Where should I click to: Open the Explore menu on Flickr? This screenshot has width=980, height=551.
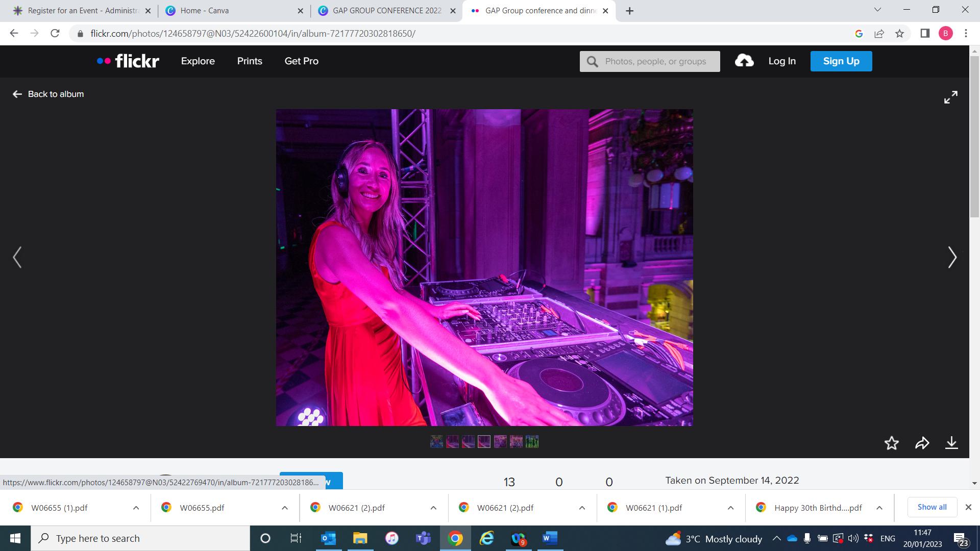tap(198, 61)
